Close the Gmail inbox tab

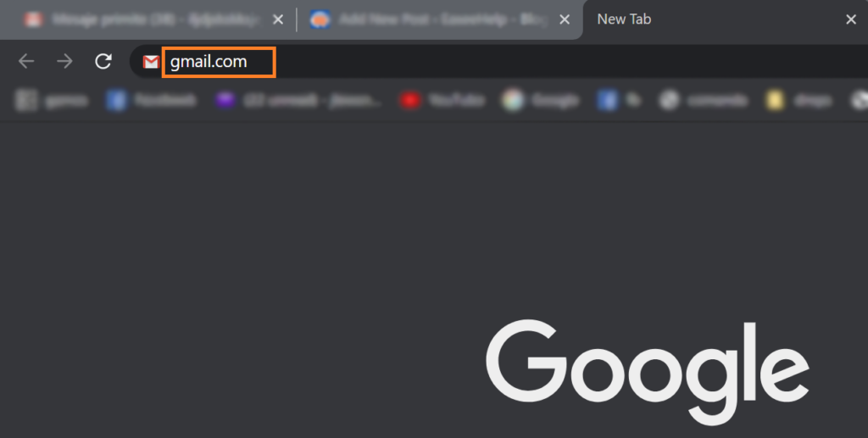278,20
